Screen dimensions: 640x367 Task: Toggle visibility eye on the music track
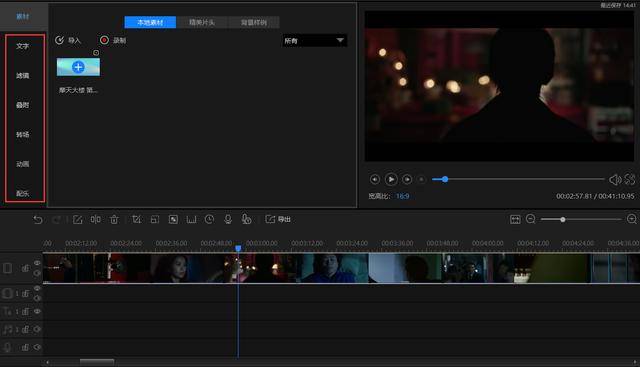[x=37, y=329]
